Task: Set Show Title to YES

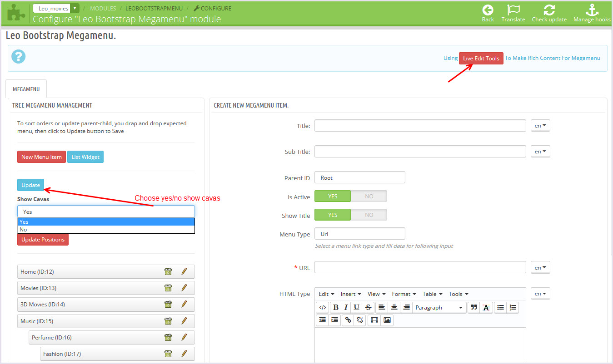Action: click(333, 215)
